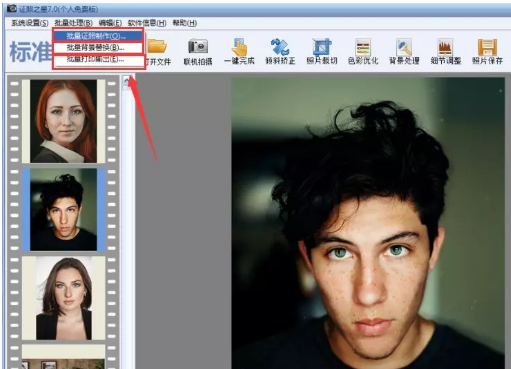Open the 系统设置(S) menu
The height and width of the screenshot is (369, 511).
tap(30, 23)
